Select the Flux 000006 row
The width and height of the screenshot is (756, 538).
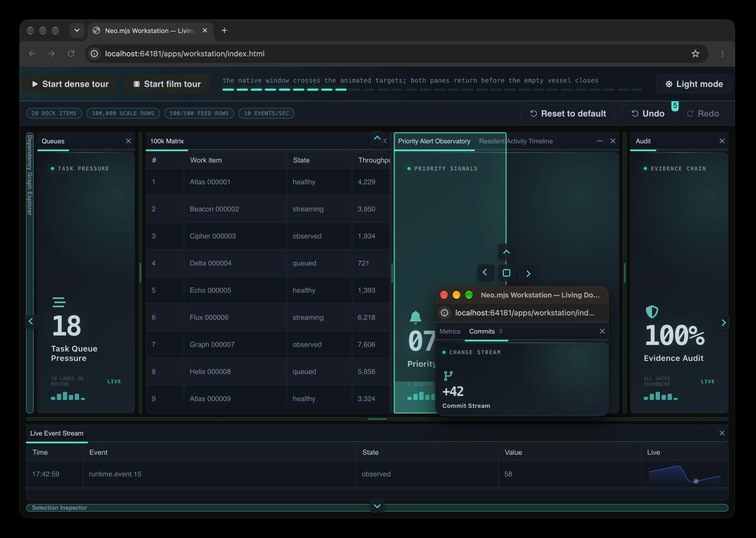(268, 317)
